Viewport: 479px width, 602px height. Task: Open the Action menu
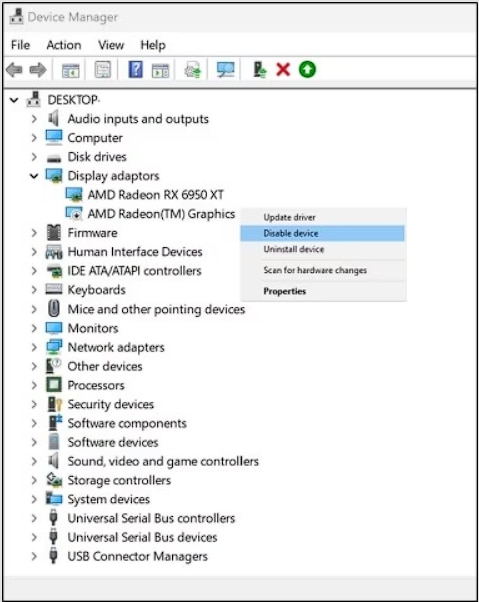64,45
